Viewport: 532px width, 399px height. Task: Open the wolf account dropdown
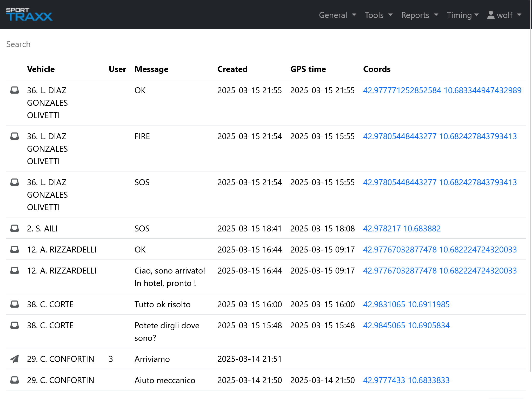(x=504, y=15)
